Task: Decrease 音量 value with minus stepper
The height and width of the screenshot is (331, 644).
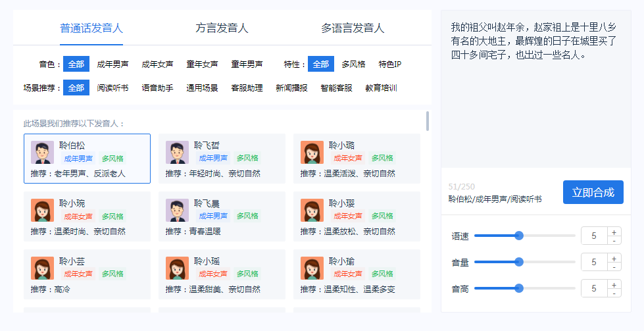Action: click(x=614, y=267)
